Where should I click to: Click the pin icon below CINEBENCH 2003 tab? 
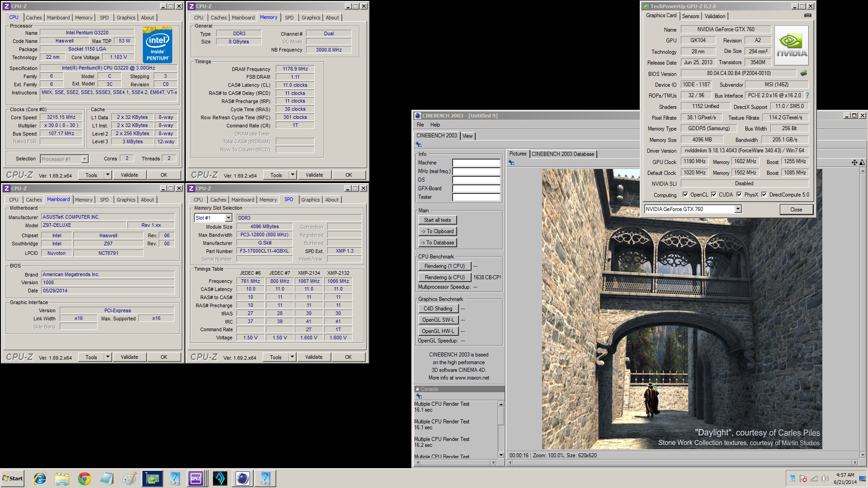click(x=419, y=145)
